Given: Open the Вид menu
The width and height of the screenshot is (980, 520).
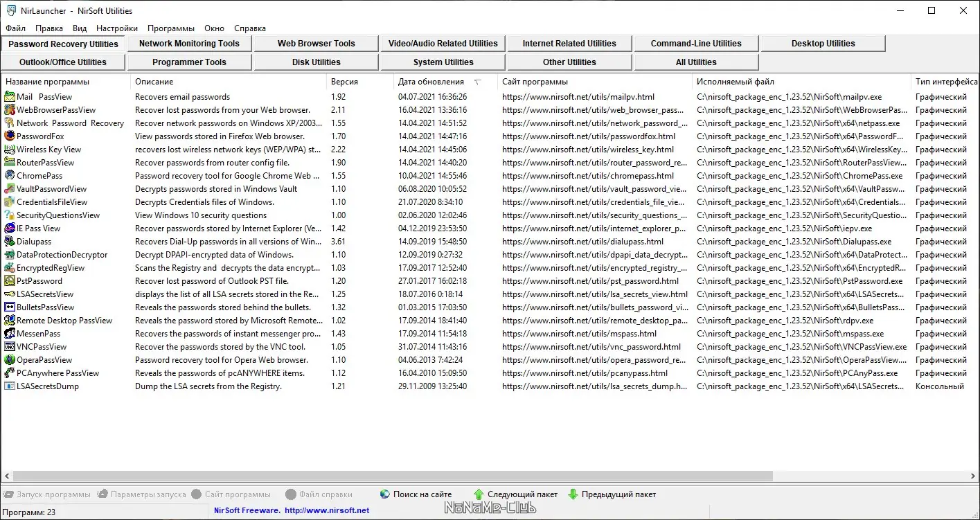Looking at the screenshot, I should click(x=80, y=28).
